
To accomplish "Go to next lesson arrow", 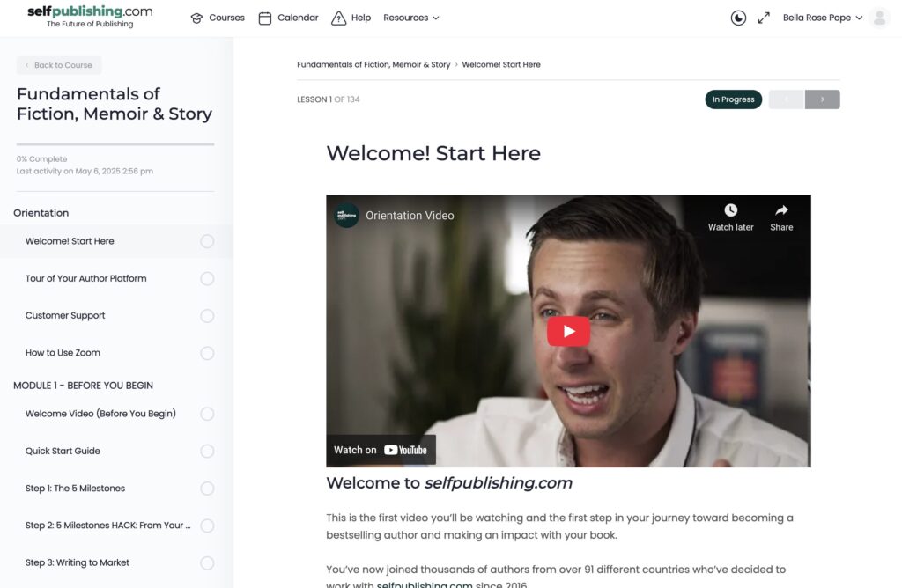I will coord(822,99).
